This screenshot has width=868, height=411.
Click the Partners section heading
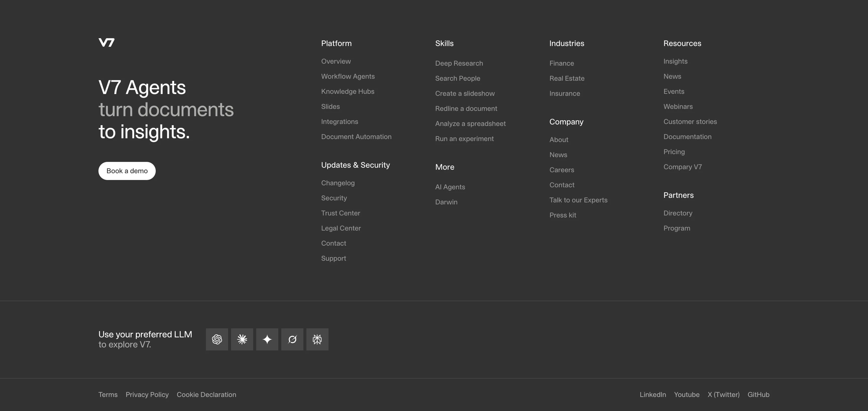(679, 195)
